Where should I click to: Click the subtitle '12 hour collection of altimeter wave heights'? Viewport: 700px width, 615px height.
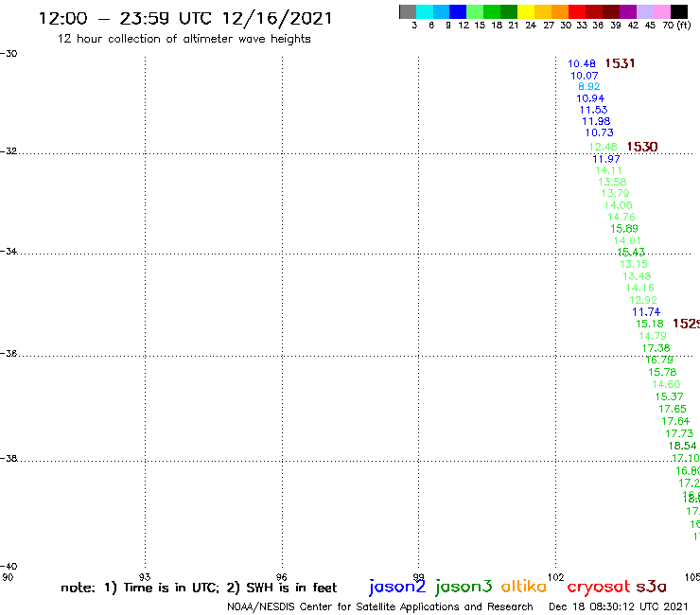(x=184, y=39)
